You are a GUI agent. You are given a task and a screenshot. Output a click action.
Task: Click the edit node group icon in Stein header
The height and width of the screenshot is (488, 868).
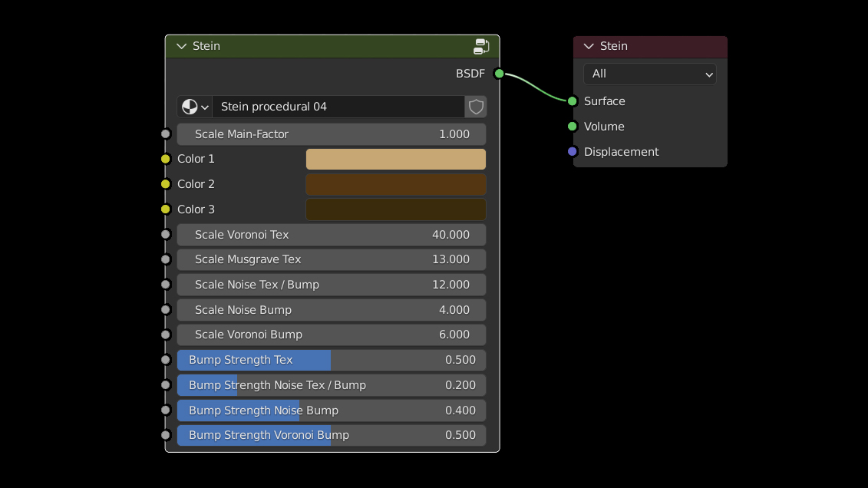pyautogui.click(x=481, y=46)
